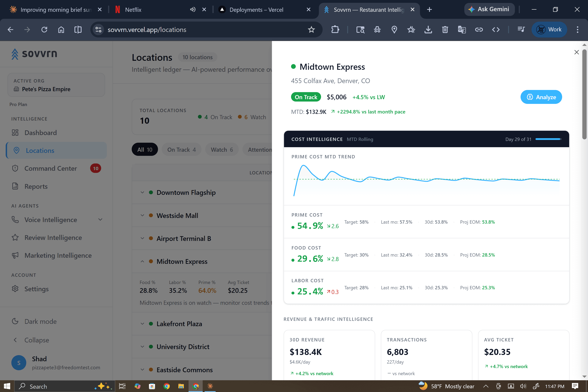Image resolution: width=588 pixels, height=392 pixels.
Task: Open Settings via the gear icon
Action: pos(15,289)
